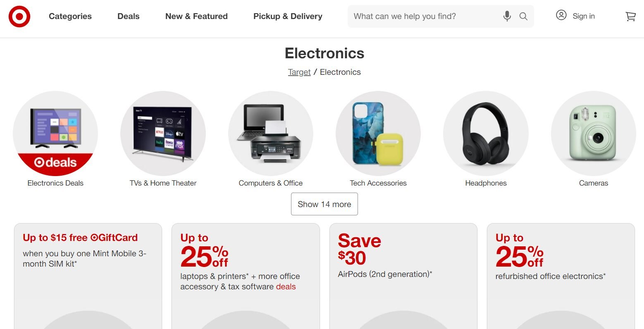The image size is (644, 329).
Task: Select the Tech Accessories category image
Action: click(x=378, y=134)
